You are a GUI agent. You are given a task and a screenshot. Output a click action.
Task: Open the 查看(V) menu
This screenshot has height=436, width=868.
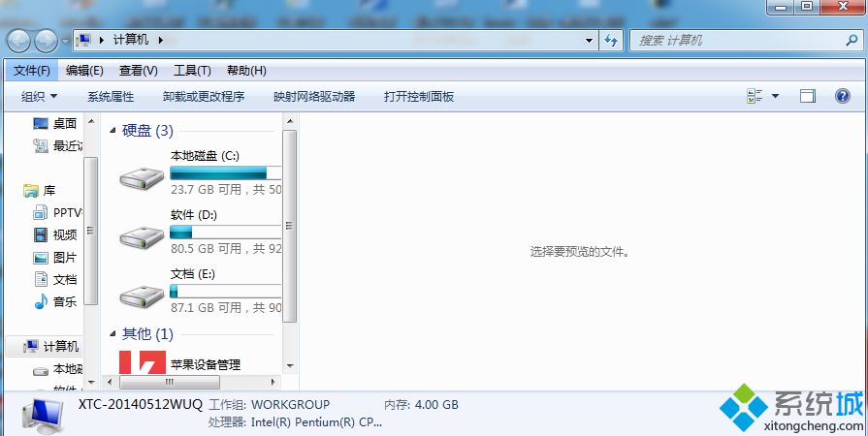[138, 71]
